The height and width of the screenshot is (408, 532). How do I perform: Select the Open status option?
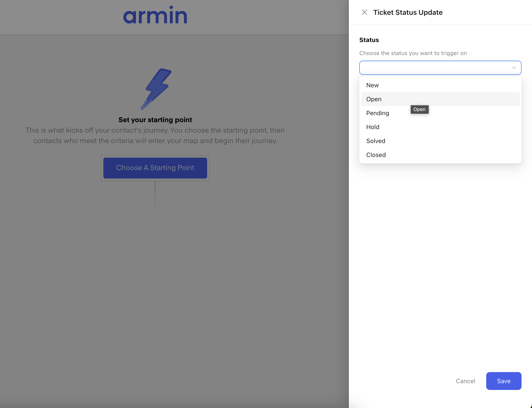[374, 99]
